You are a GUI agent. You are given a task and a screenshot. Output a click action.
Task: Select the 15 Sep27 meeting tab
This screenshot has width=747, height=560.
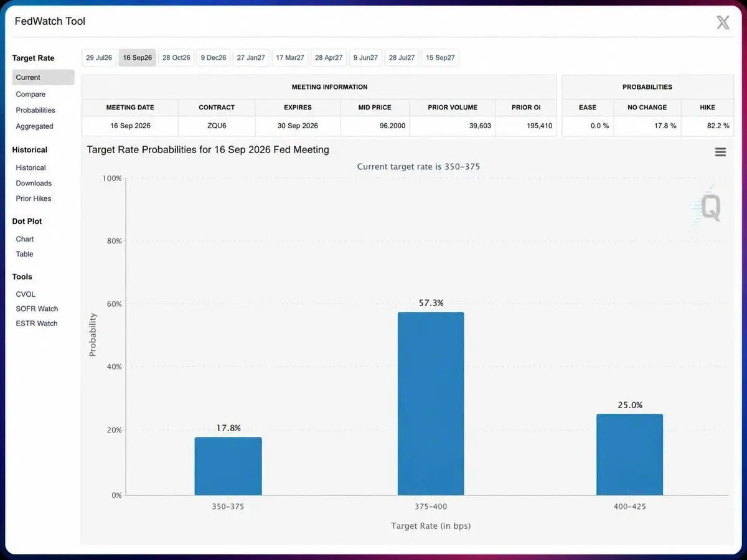pyautogui.click(x=440, y=58)
